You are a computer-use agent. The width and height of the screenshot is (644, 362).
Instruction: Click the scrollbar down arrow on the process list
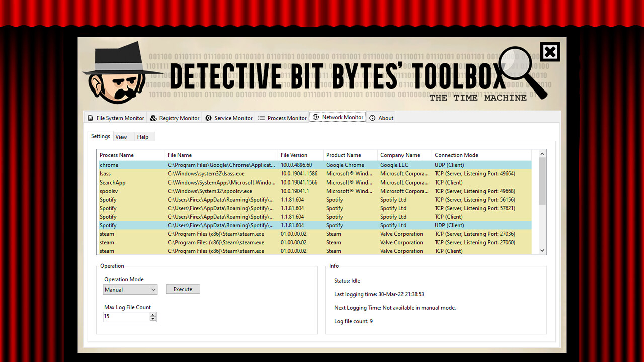click(542, 250)
